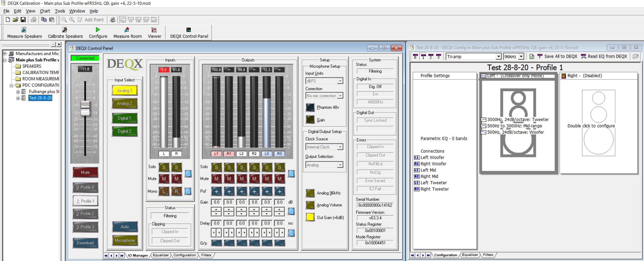This screenshot has width=644, height=261.
Task: Select Analog 2 input
Action: 125,103
